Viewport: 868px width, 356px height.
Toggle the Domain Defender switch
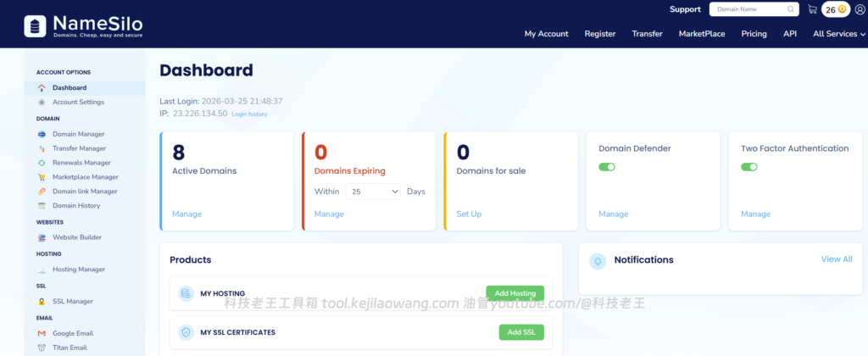coord(607,167)
